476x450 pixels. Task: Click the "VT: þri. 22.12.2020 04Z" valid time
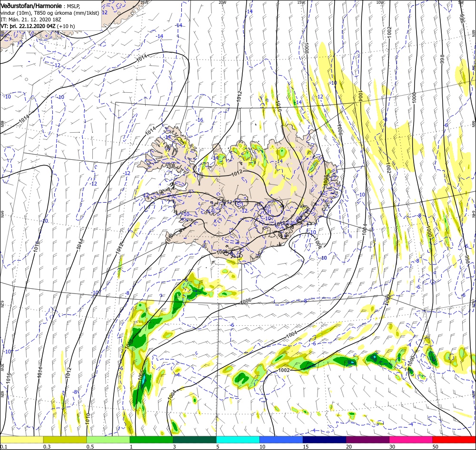[28, 26]
